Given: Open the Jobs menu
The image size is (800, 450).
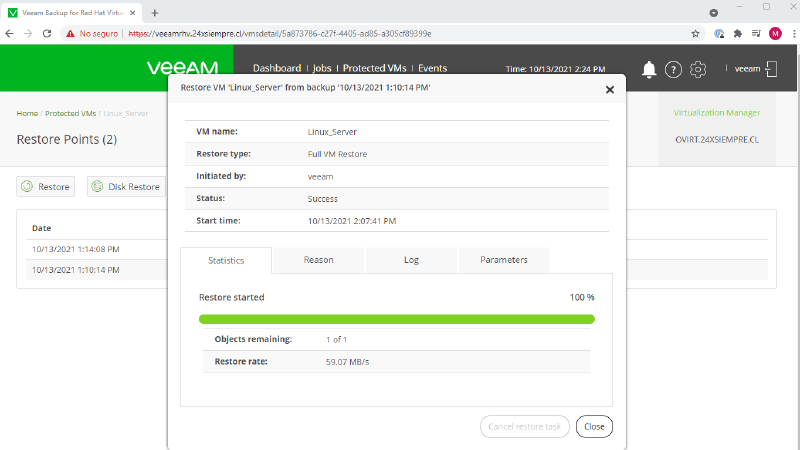Looking at the screenshot, I should (x=322, y=68).
